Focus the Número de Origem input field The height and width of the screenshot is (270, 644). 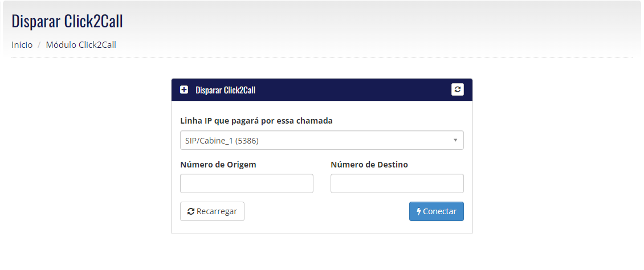point(246,183)
